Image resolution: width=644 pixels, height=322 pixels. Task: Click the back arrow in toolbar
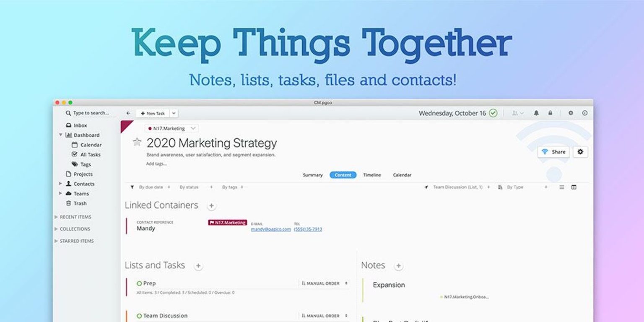point(128,113)
